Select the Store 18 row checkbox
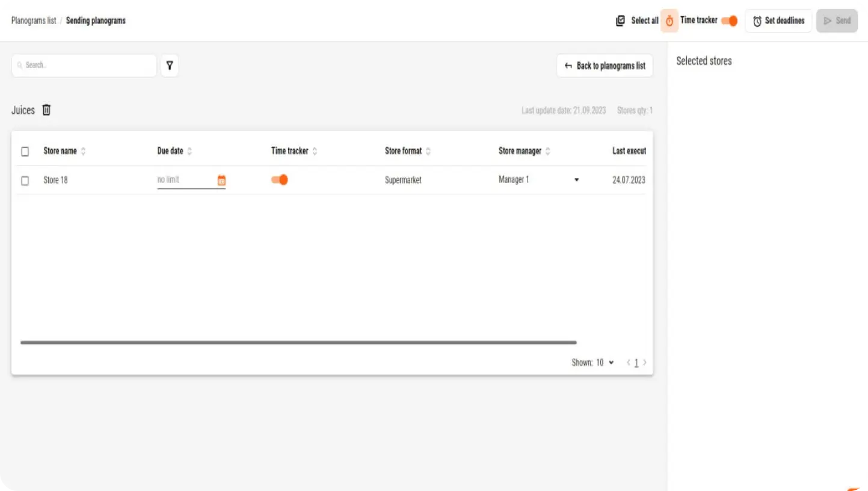 [25, 181]
